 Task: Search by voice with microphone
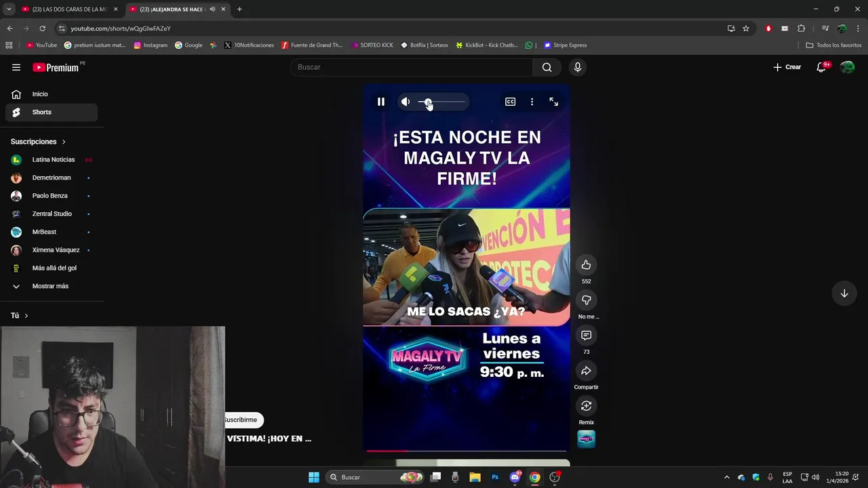click(x=578, y=67)
